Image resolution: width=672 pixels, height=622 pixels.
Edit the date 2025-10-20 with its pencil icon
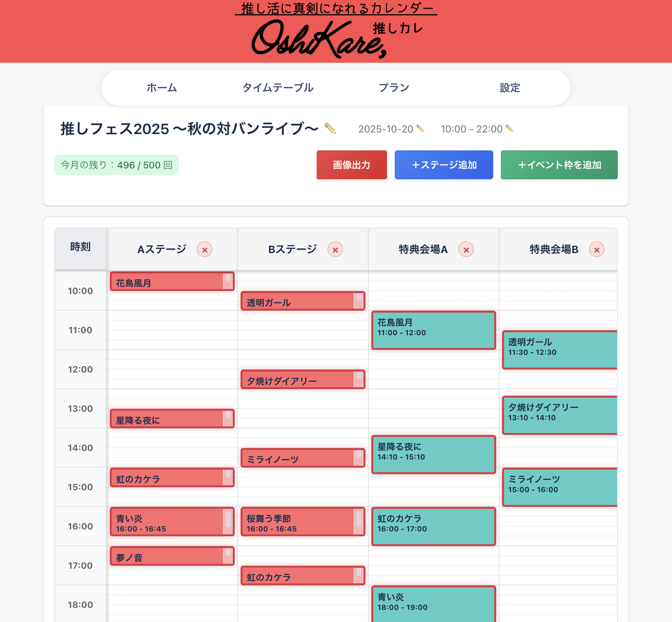coord(420,128)
